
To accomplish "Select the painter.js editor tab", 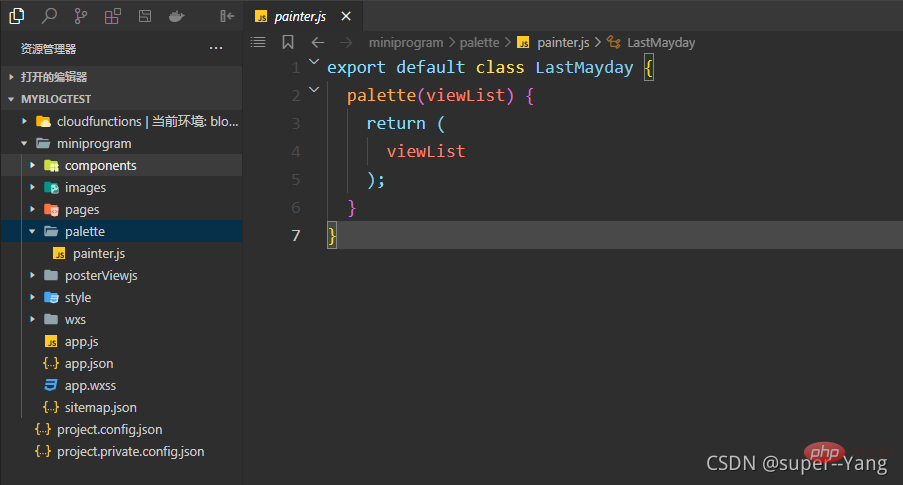I will [300, 17].
